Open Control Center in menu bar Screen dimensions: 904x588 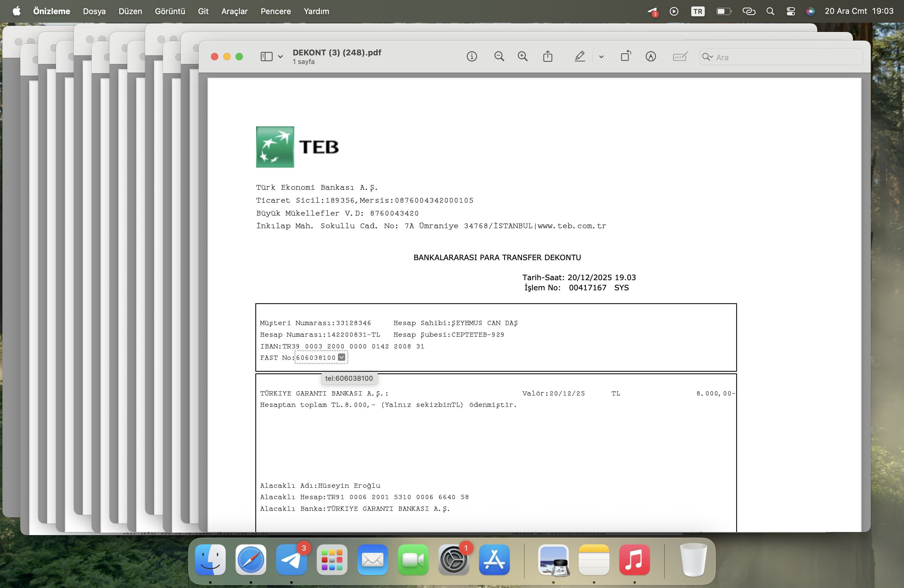[791, 11]
